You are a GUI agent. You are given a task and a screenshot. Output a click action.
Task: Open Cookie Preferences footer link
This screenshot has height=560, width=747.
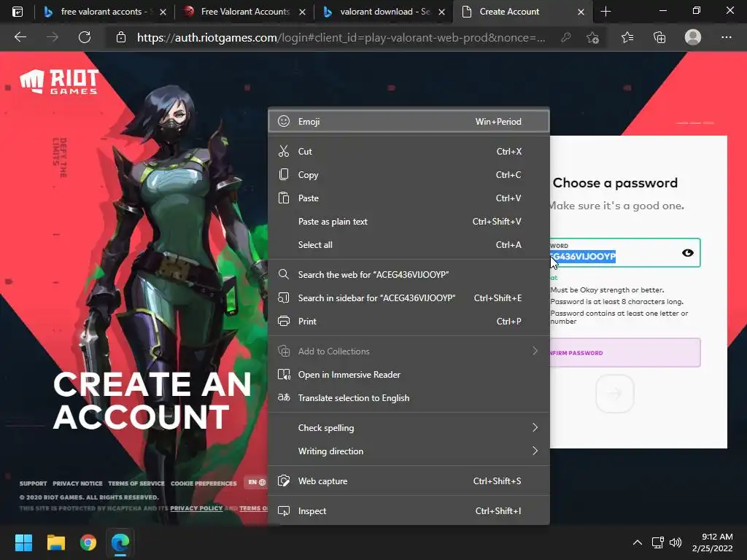204,483
